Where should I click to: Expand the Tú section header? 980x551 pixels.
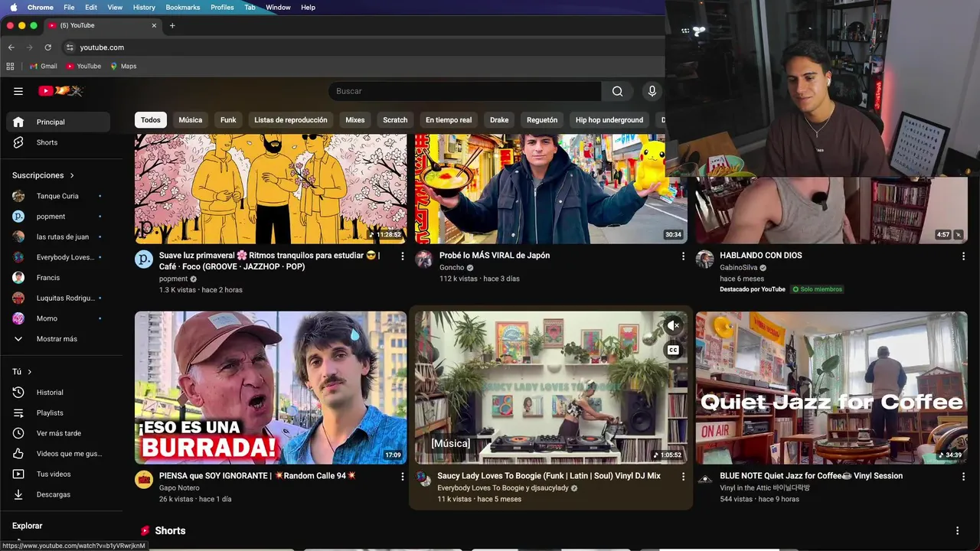coord(22,372)
